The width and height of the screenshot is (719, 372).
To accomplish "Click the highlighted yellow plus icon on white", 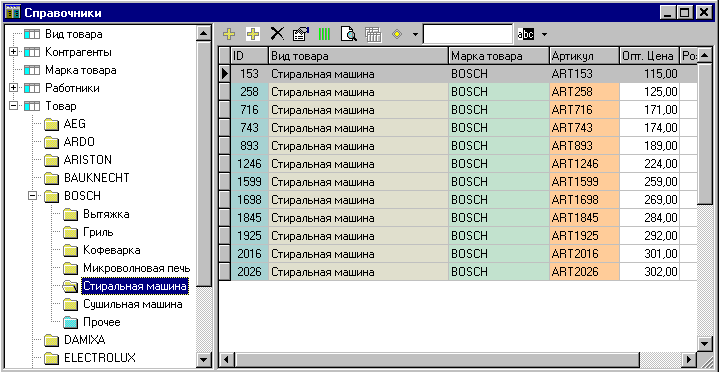I will (253, 34).
